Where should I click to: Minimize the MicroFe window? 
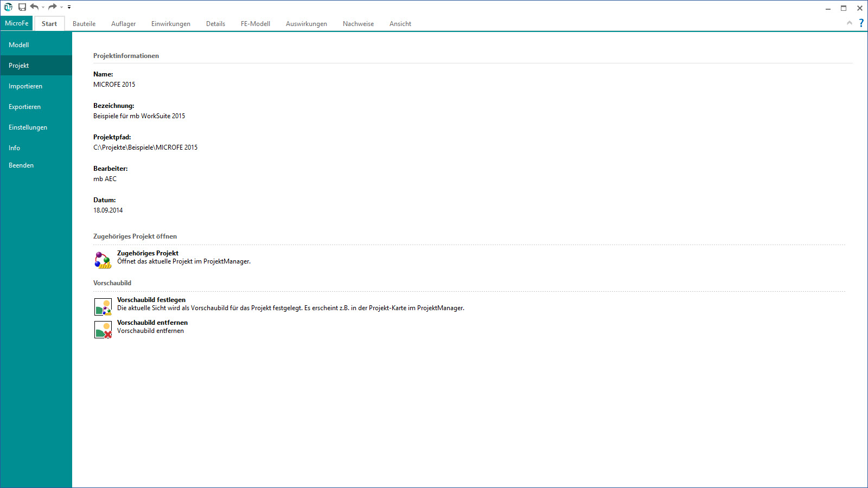(828, 8)
